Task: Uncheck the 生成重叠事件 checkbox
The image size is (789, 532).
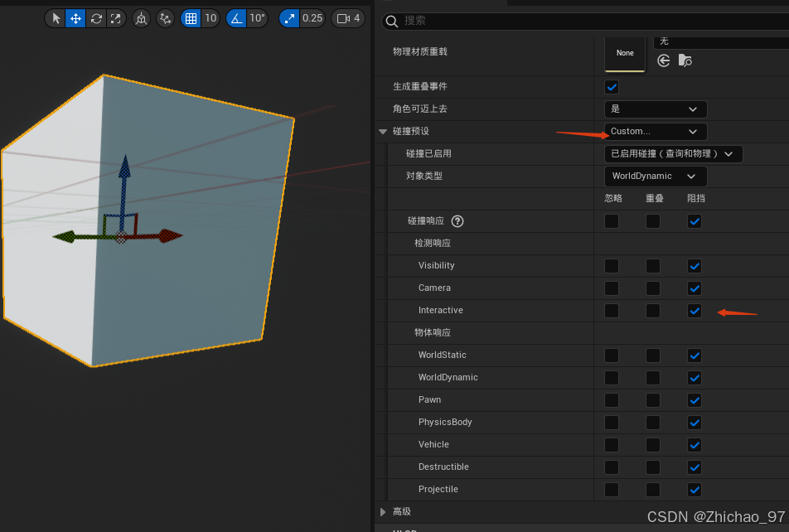Action: [612, 87]
